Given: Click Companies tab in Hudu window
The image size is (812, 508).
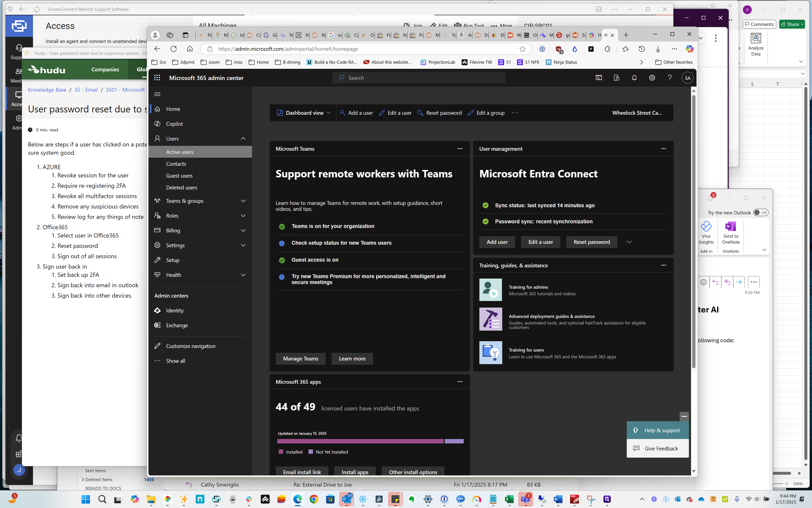Looking at the screenshot, I should click(x=105, y=70).
